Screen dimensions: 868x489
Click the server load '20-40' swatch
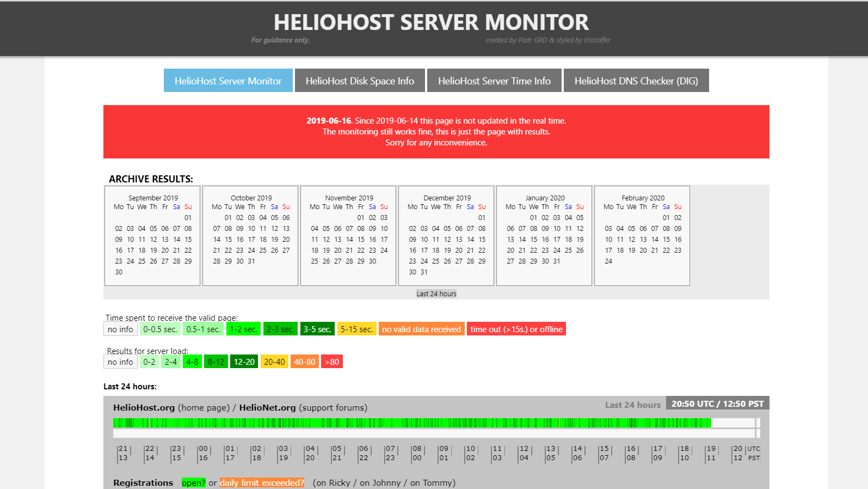click(x=274, y=362)
